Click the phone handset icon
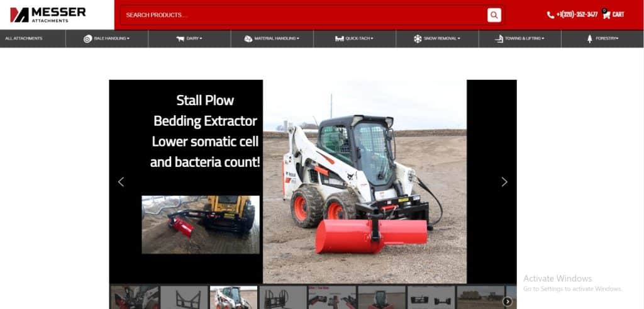 tap(550, 15)
